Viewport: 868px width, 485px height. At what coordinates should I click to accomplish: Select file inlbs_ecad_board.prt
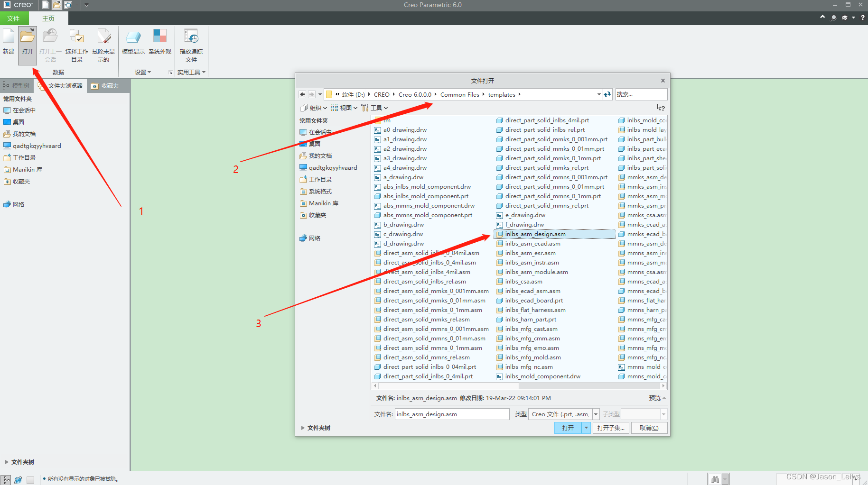(x=534, y=300)
